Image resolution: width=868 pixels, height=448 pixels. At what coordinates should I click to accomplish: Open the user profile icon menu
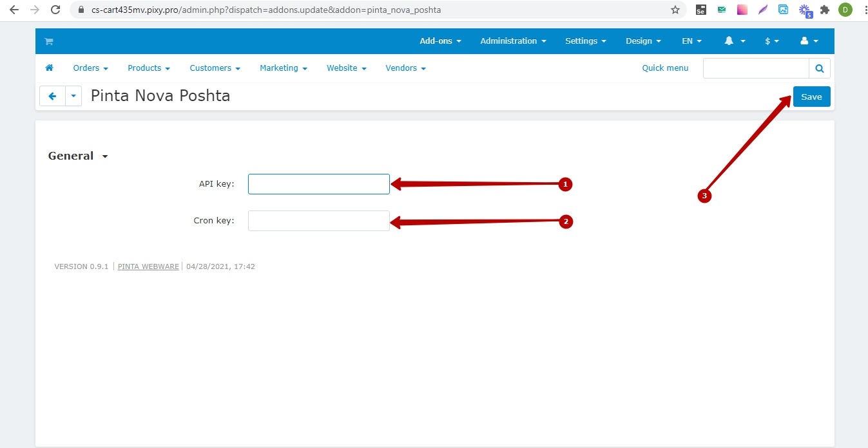[x=809, y=41]
